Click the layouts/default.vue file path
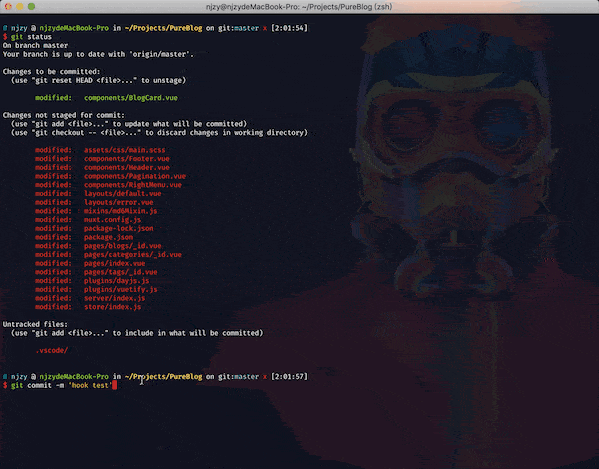Screen dimensions: 599x469 [123, 194]
